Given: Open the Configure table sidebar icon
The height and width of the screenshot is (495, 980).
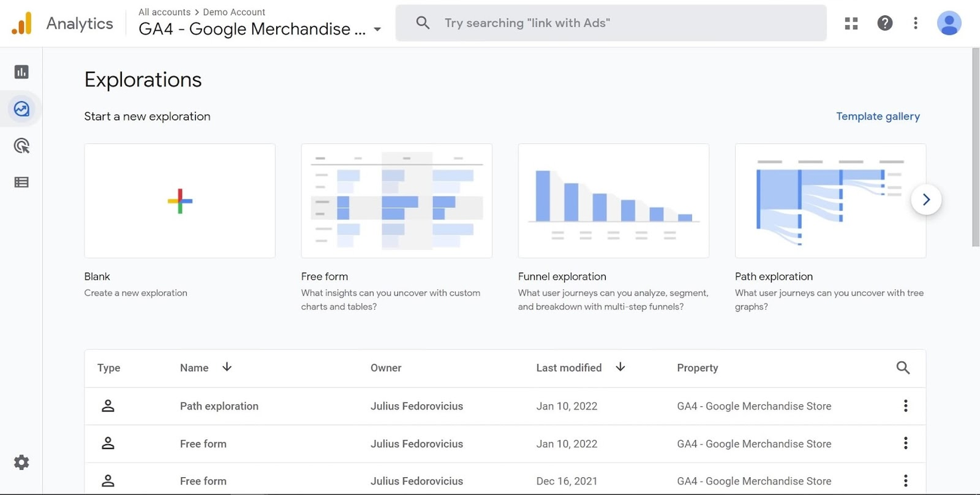Looking at the screenshot, I should click(x=21, y=182).
